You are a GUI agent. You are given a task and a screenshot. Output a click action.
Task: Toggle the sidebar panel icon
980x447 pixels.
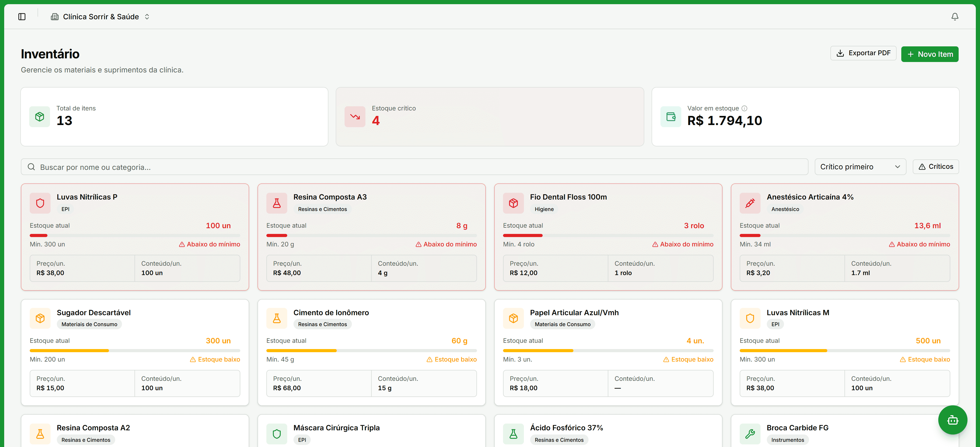22,17
